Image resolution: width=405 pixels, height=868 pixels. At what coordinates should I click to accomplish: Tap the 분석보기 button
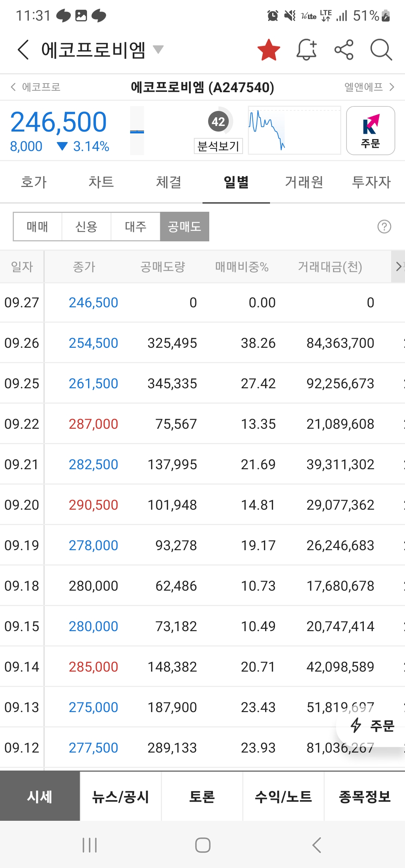point(218,146)
